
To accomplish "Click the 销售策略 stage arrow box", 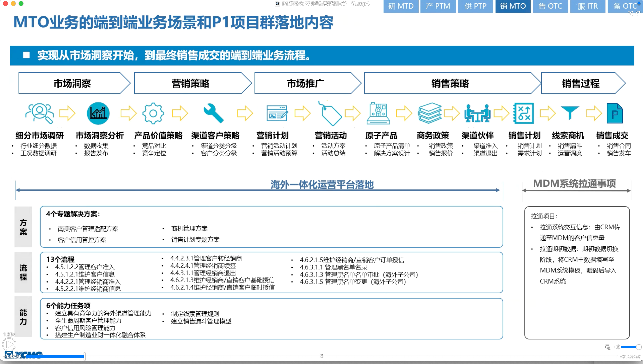I will (x=452, y=83).
